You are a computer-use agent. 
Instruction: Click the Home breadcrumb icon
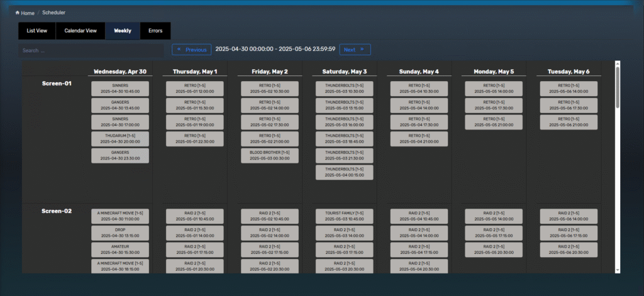pyautogui.click(x=18, y=13)
